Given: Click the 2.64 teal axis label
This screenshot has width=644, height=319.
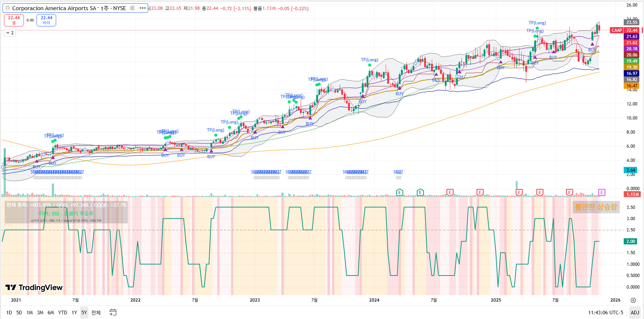Looking at the screenshot, I should [631, 170].
